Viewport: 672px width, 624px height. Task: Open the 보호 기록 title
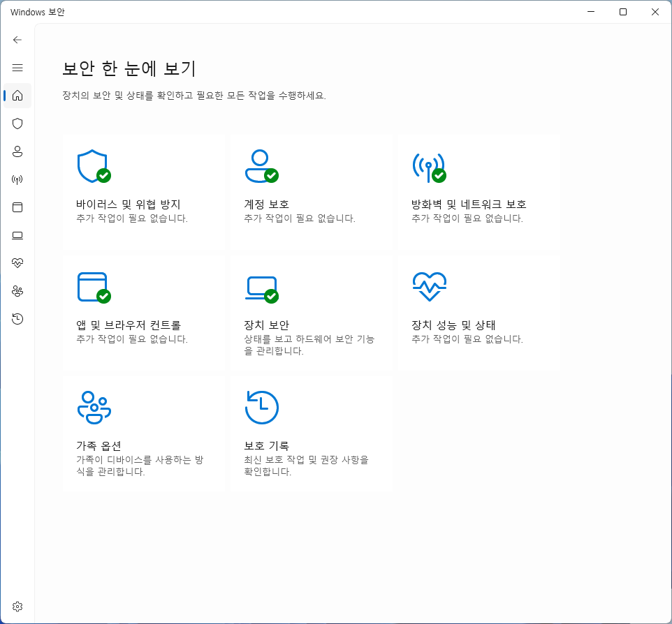point(266,446)
